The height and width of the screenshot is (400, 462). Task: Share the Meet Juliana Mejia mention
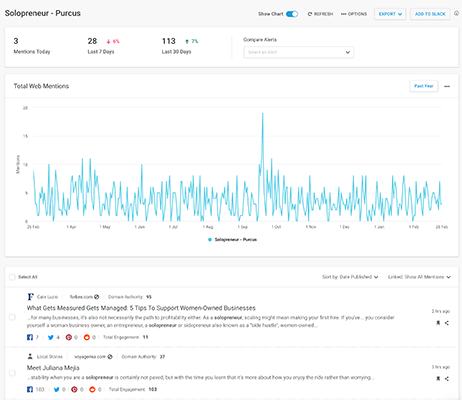(x=447, y=378)
